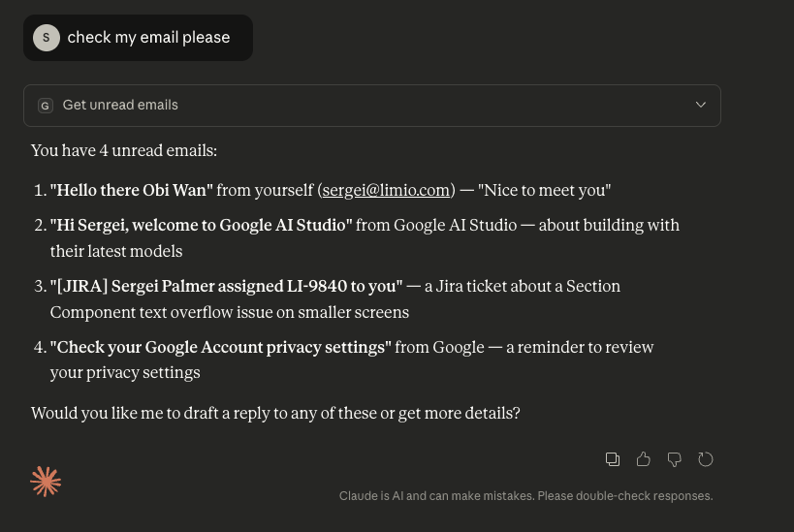Open the sergei@limio.com email link
This screenshot has height=532, width=794.
(x=386, y=191)
